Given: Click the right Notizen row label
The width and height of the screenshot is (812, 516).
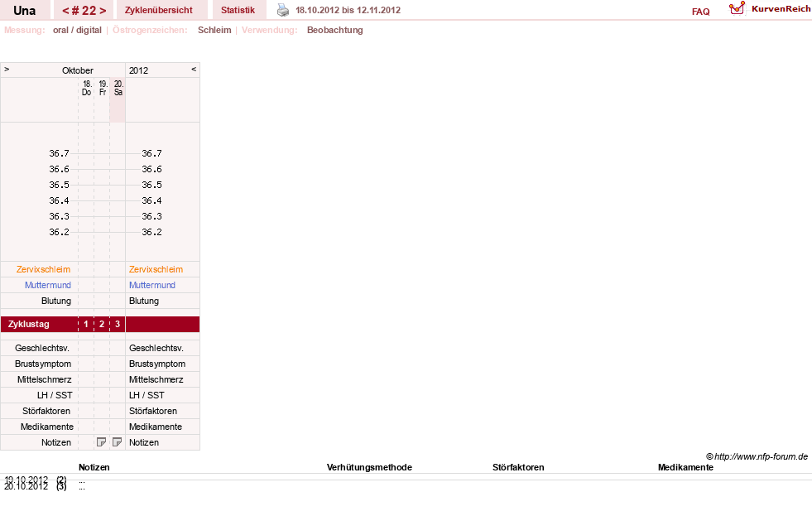Looking at the screenshot, I should click(x=144, y=442).
